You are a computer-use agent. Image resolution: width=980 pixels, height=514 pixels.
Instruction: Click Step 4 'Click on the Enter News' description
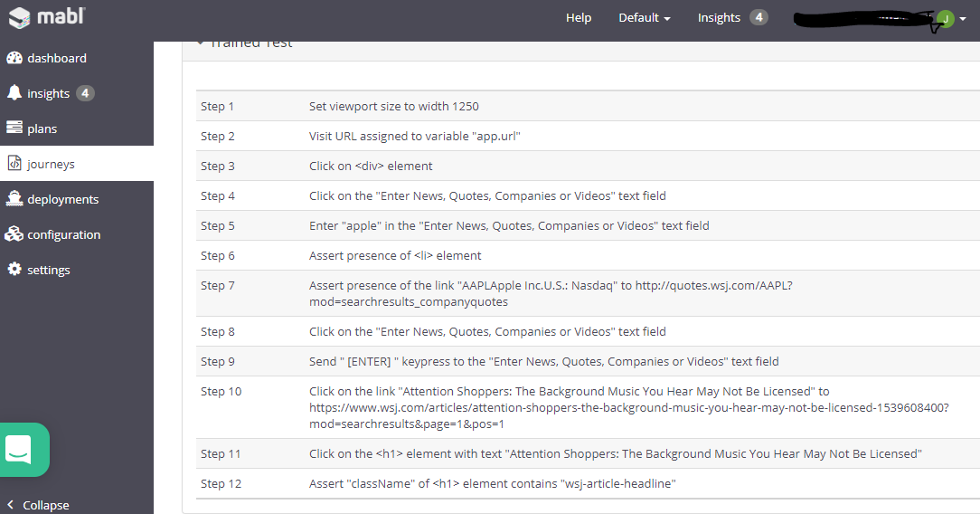pyautogui.click(x=487, y=195)
